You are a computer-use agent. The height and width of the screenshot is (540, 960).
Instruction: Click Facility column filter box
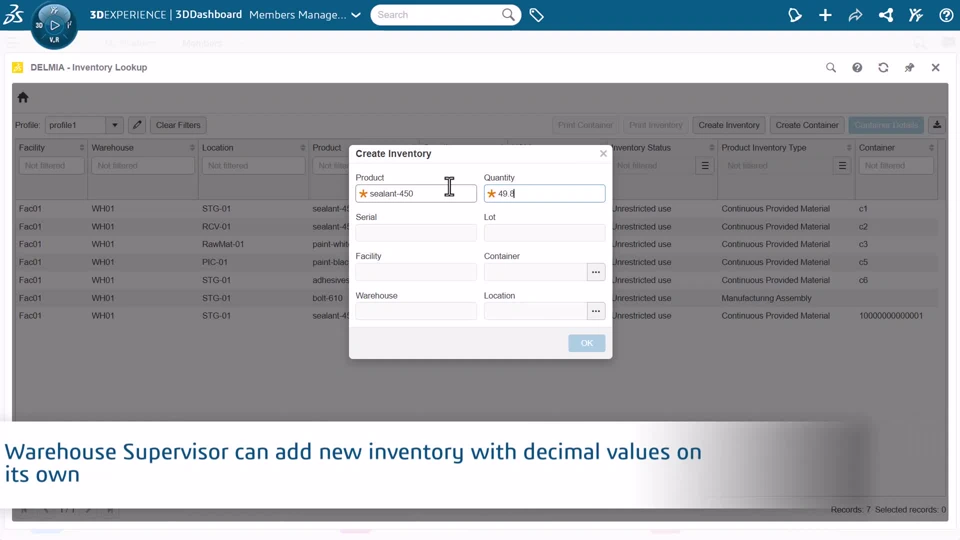51,165
